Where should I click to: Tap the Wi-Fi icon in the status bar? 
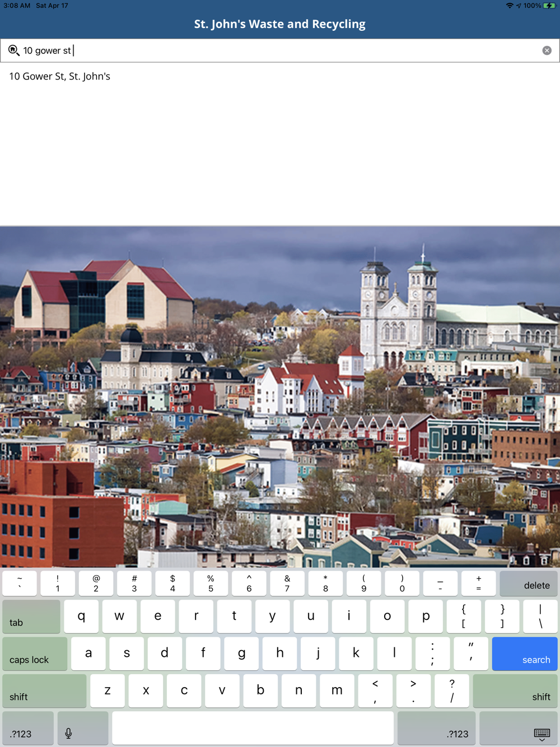coord(510,6)
